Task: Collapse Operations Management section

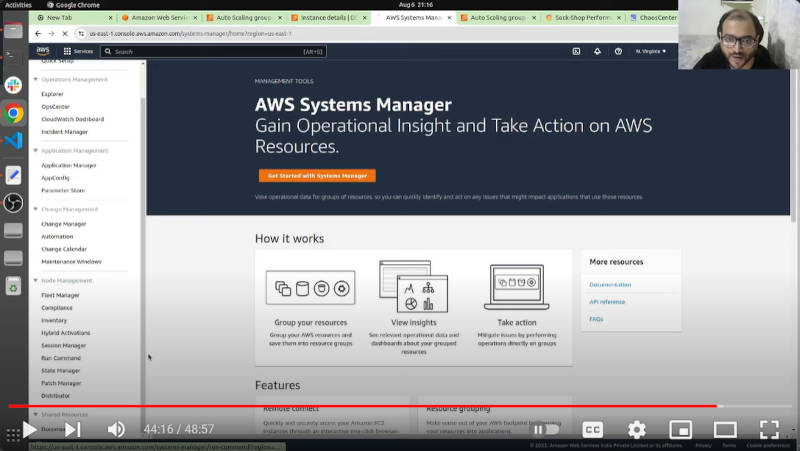Action: pyautogui.click(x=35, y=80)
